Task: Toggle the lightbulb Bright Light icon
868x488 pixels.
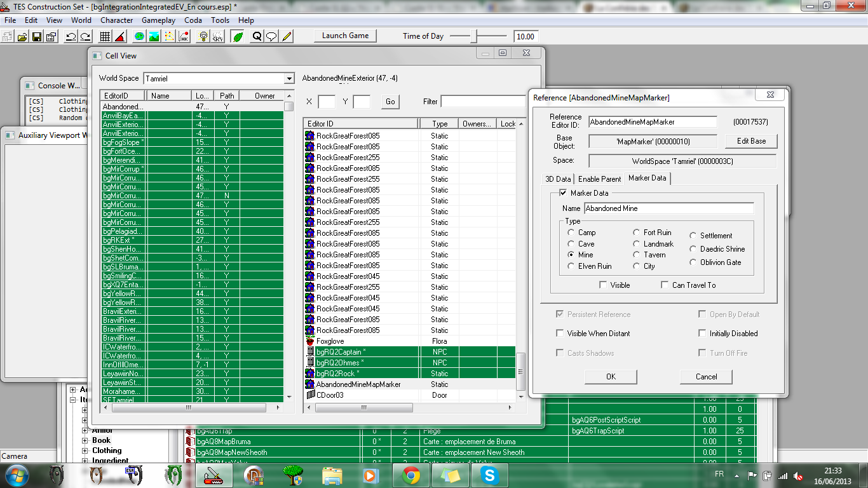Action: (x=203, y=36)
